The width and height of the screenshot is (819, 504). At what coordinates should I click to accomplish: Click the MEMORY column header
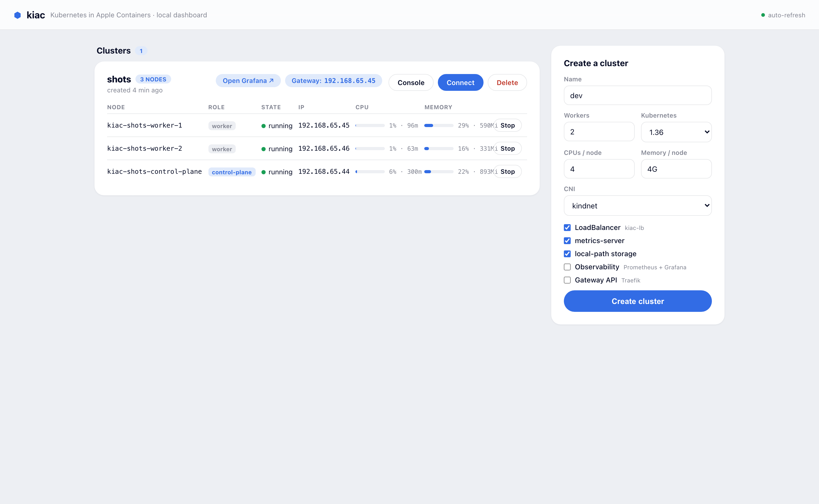tap(438, 107)
